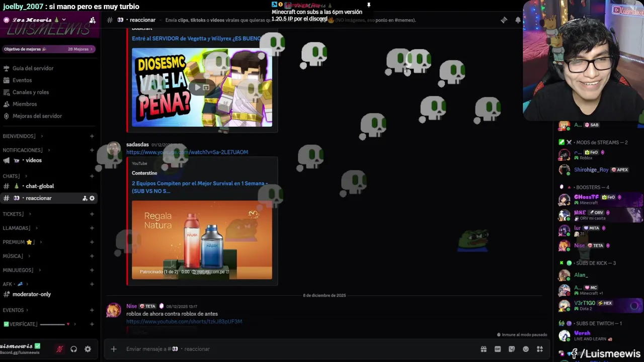Toggle the muted microphone button
The image size is (644, 362).
pos(59,349)
